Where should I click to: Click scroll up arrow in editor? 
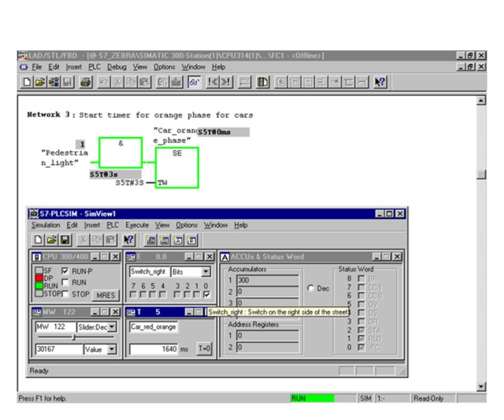coord(481,101)
